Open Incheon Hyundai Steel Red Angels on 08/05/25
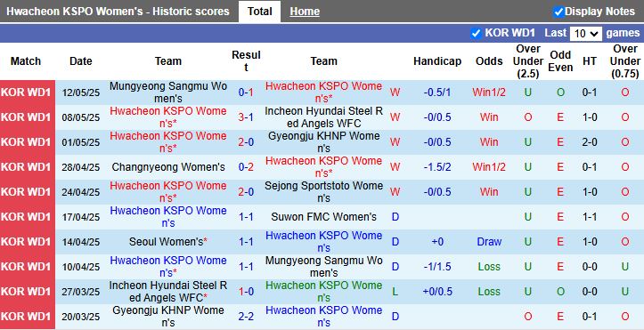 pos(323,117)
